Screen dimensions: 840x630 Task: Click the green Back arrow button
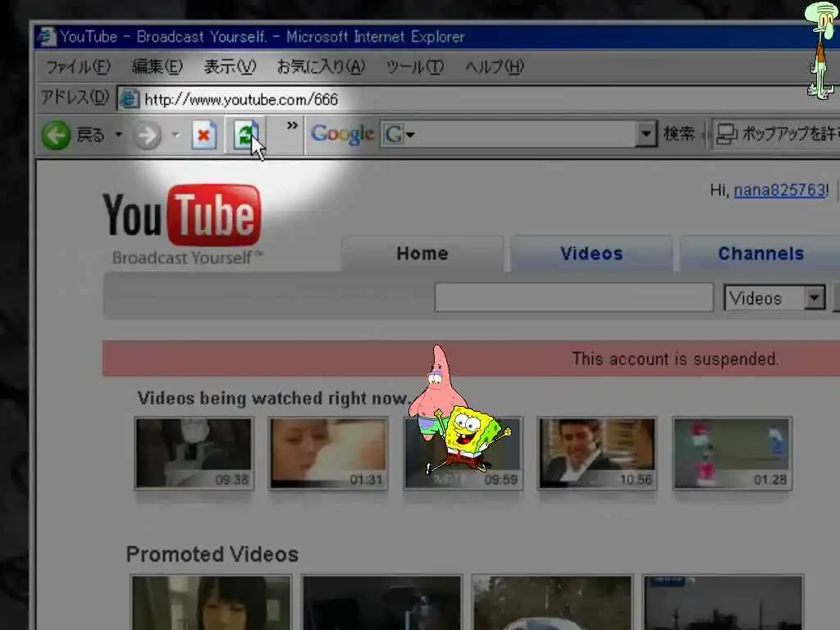[57, 135]
